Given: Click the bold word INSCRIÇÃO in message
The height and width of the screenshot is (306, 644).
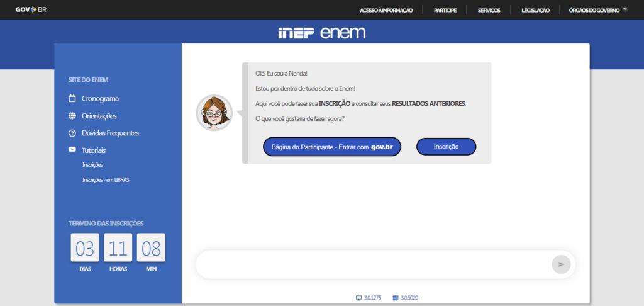Looking at the screenshot, I should [335, 104].
